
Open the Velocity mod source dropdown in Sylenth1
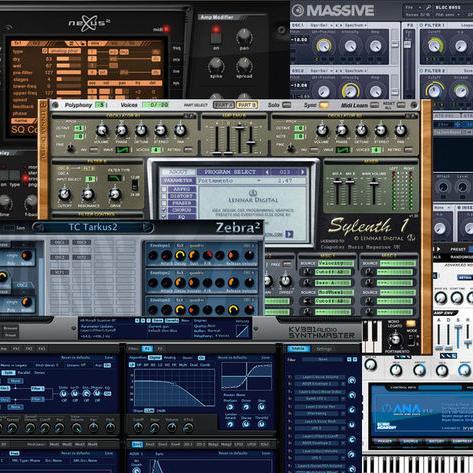pos(336,263)
